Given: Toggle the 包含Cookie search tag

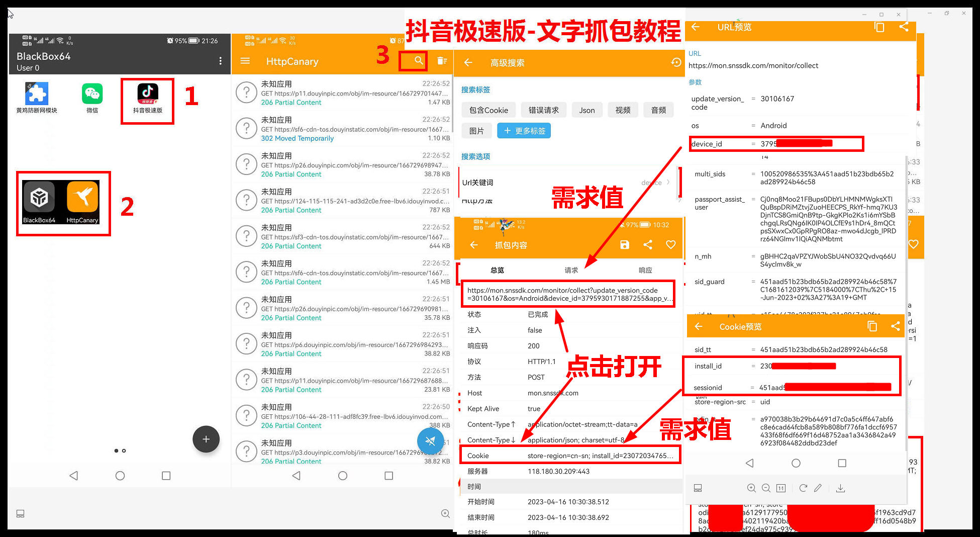Looking at the screenshot, I should pos(488,110).
